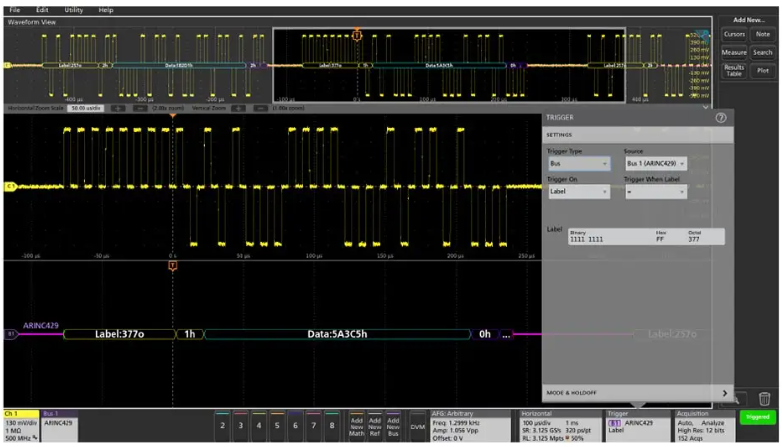Open the Trigger badge

point(638,426)
